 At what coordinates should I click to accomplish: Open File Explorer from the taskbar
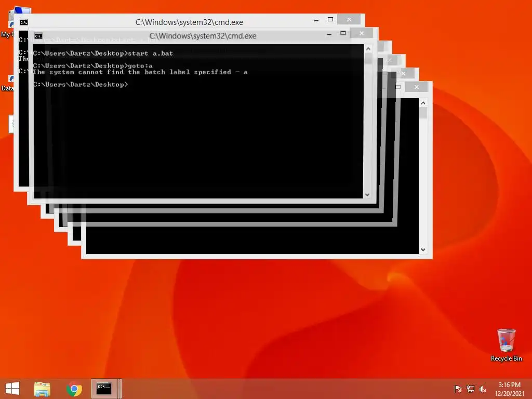[42, 389]
